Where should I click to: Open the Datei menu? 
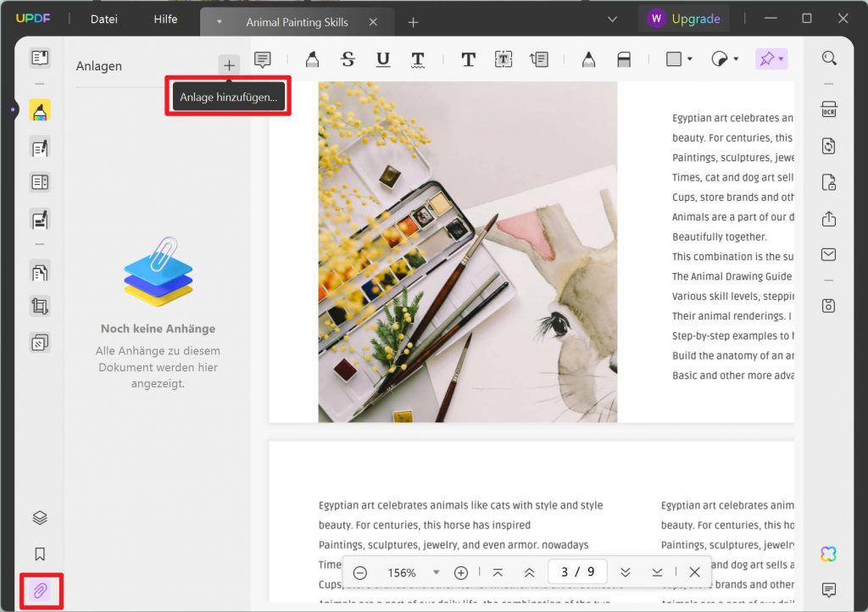pos(104,19)
